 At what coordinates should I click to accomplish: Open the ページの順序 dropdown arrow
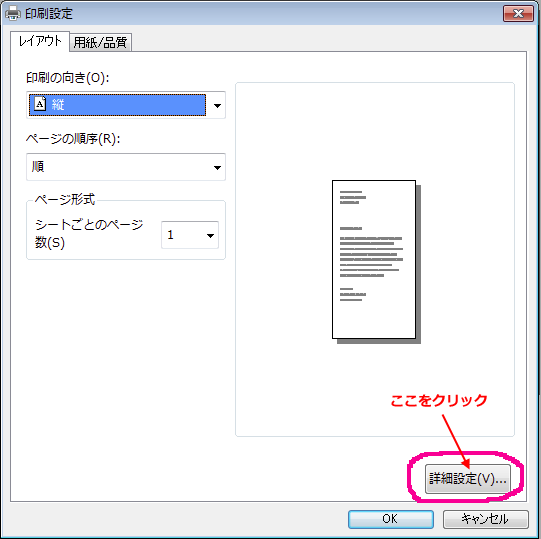[217, 168]
